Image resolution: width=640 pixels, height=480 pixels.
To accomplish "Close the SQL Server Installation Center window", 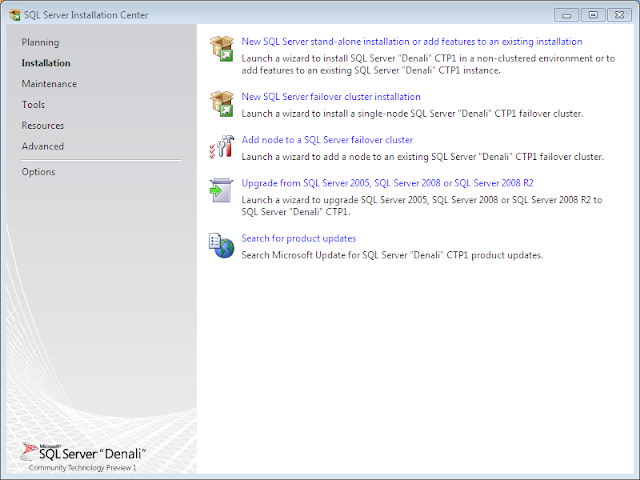I will tap(620, 15).
